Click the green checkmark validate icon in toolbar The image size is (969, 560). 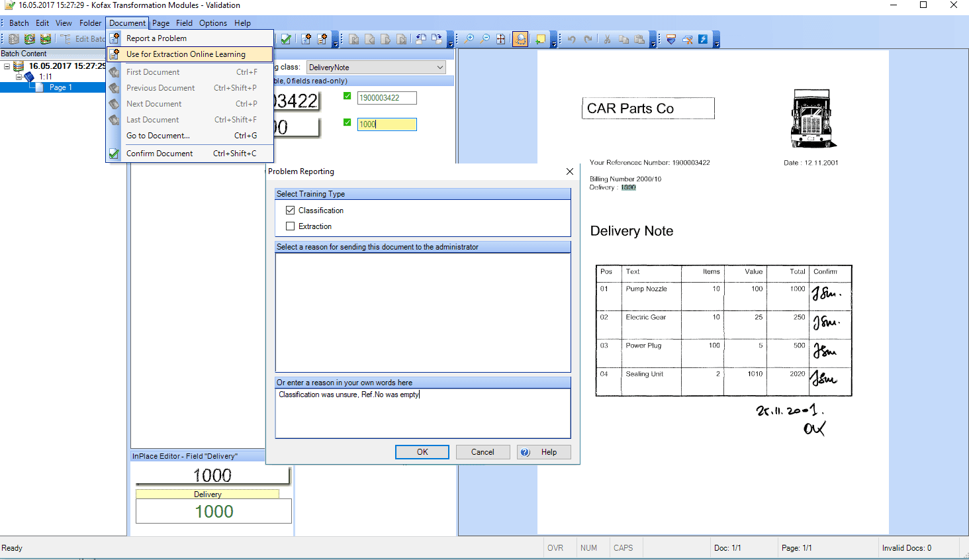(x=286, y=39)
